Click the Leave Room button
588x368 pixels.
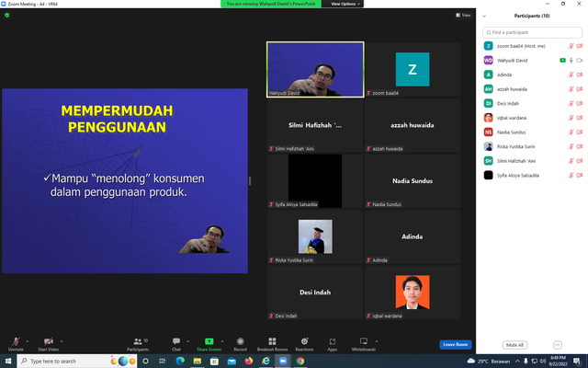click(x=456, y=344)
